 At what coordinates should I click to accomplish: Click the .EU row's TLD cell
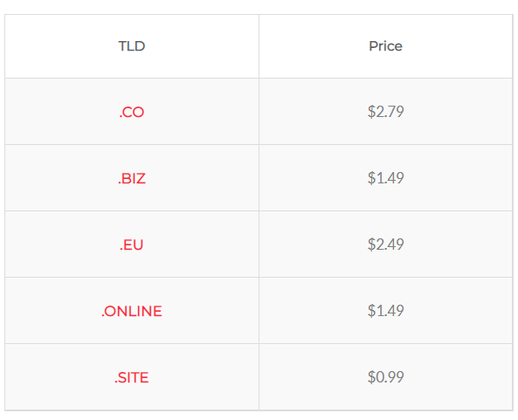132,244
